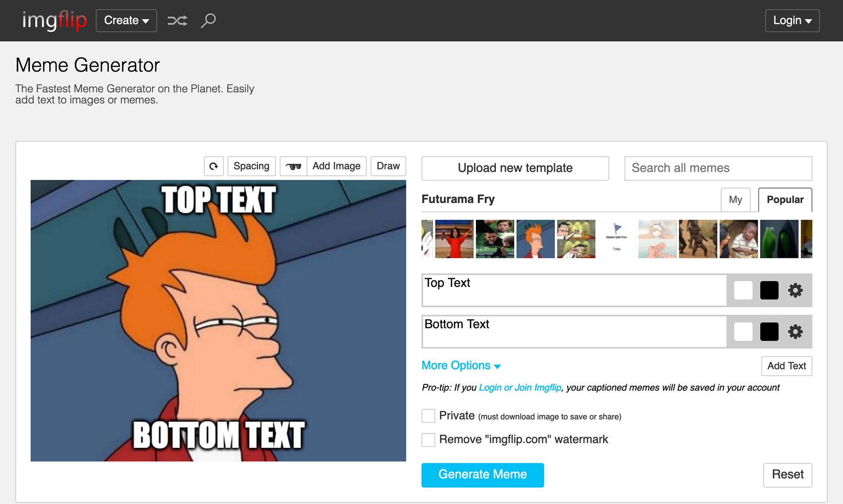Click the Add Image button
This screenshot has width=843, height=504.
336,166
